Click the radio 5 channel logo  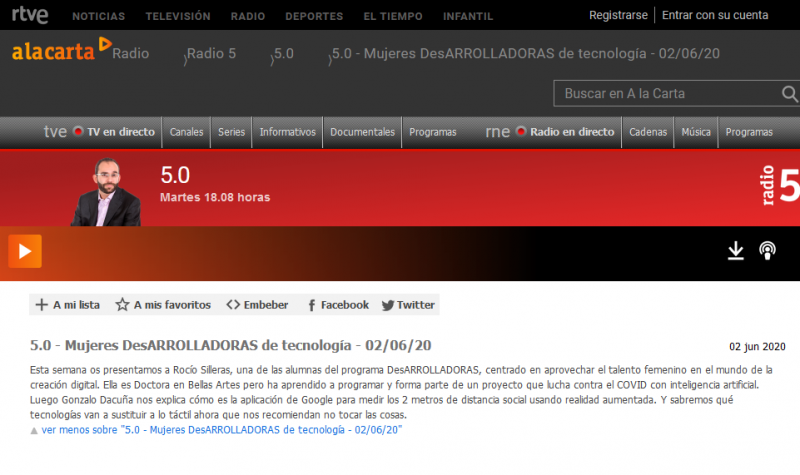pos(781,186)
